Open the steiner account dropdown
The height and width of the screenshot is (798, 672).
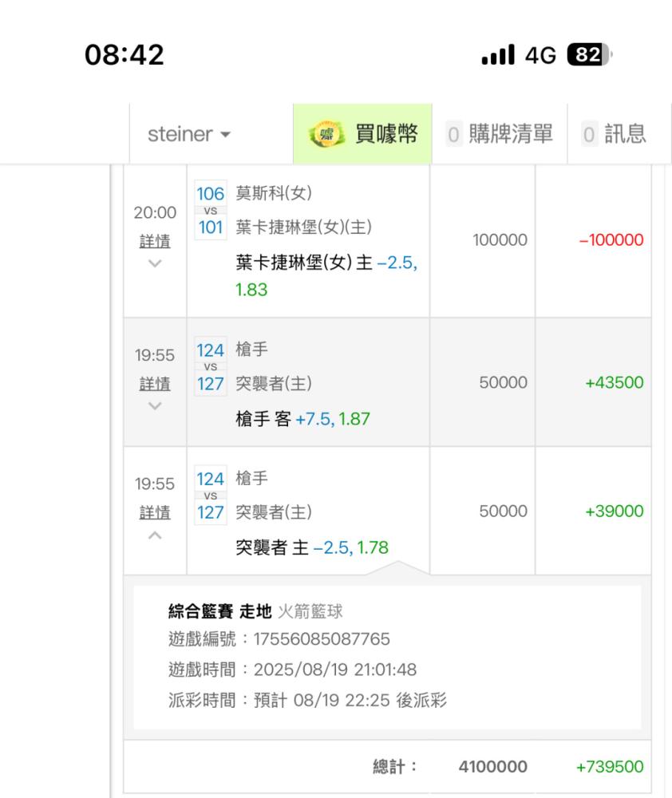[189, 135]
